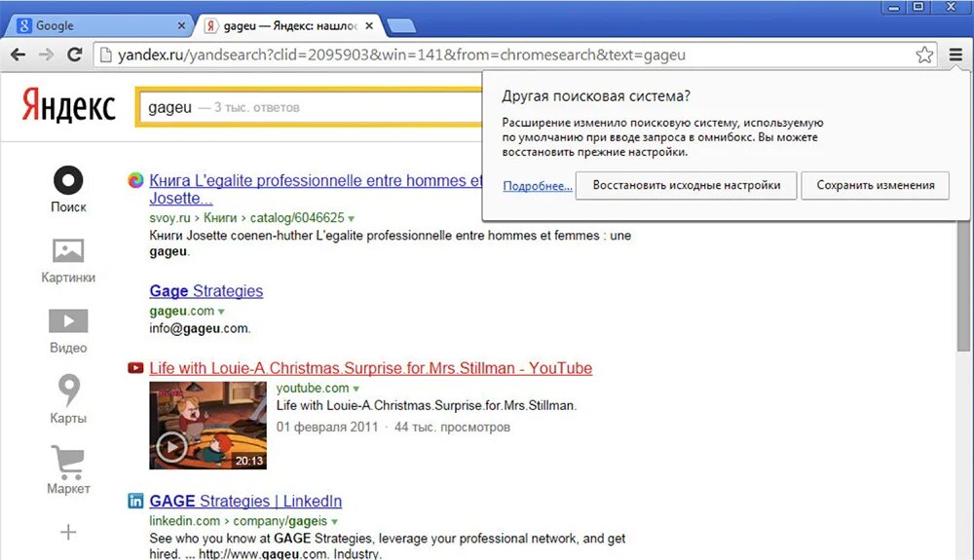Image resolution: width=974 pixels, height=560 pixels.
Task: Expand dropdown arrow next to youtube.com
Action: click(356, 389)
